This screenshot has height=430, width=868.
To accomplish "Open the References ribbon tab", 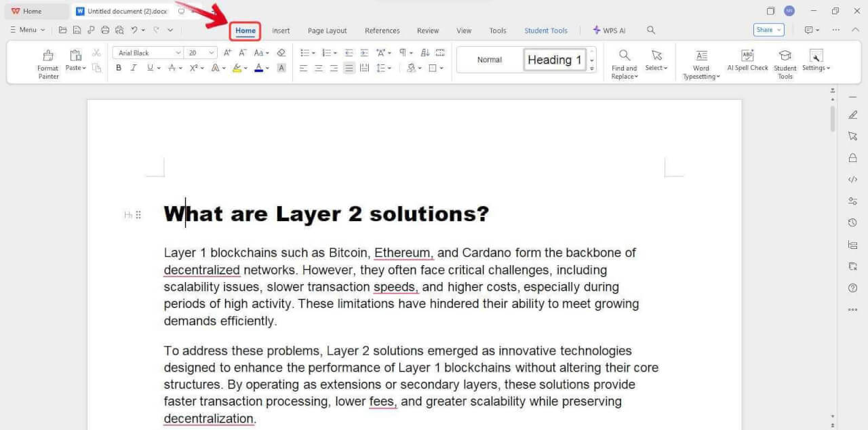I will coord(382,31).
